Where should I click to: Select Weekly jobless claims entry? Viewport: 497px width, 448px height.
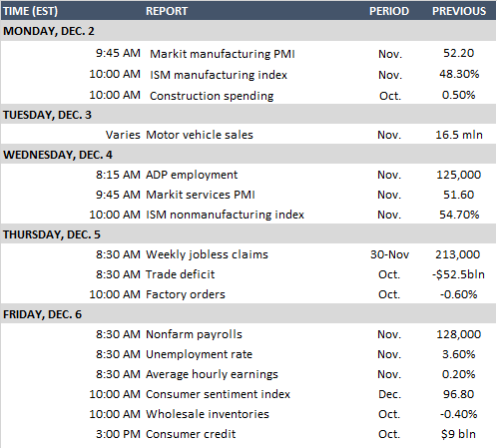click(x=207, y=254)
